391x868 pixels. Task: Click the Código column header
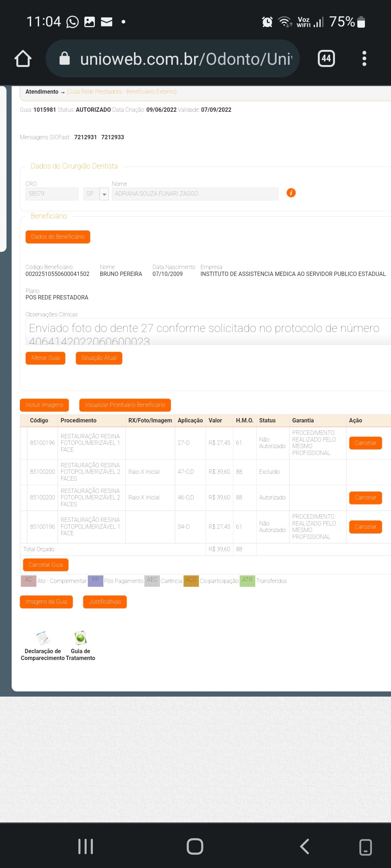(39, 421)
